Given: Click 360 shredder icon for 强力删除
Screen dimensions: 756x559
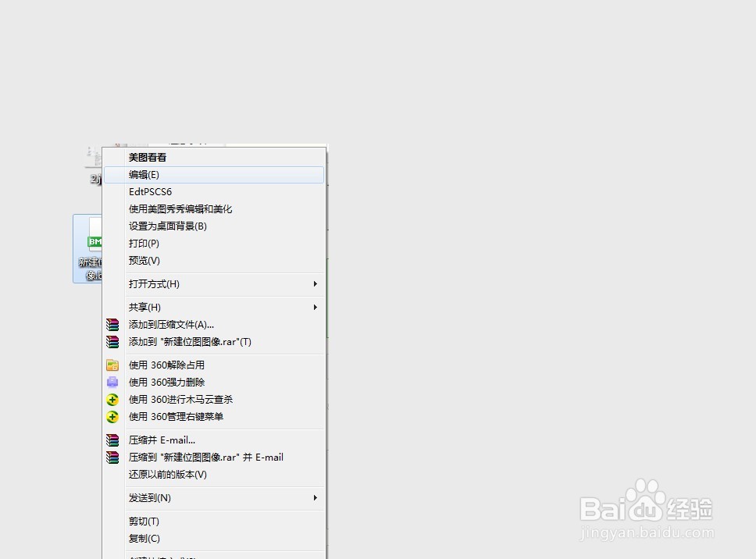Looking at the screenshot, I should 112,382.
